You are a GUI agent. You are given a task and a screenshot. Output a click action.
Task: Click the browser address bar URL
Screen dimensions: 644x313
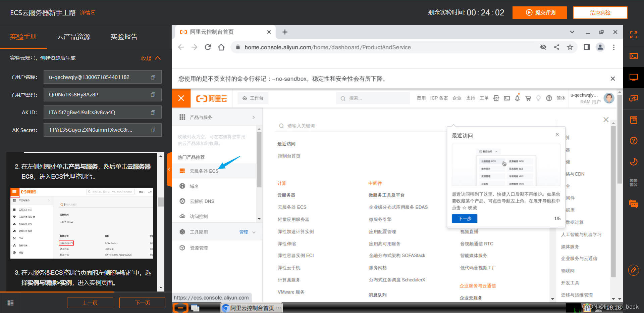point(327,47)
